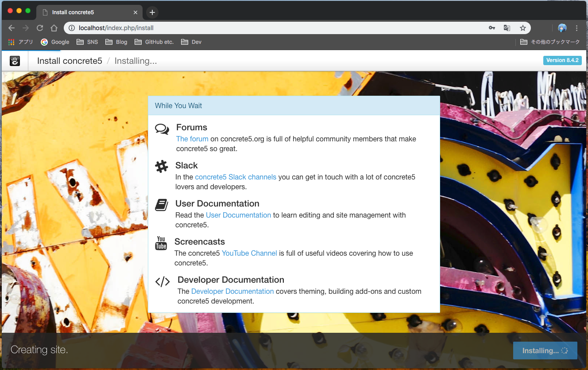Open the Chrome three-dot menu

coord(576,28)
